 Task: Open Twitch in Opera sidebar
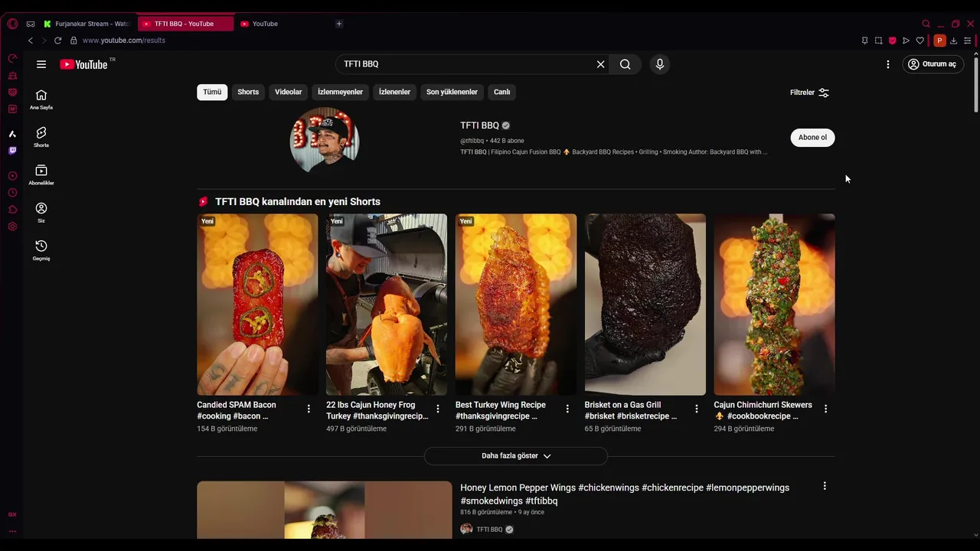coord(12,151)
